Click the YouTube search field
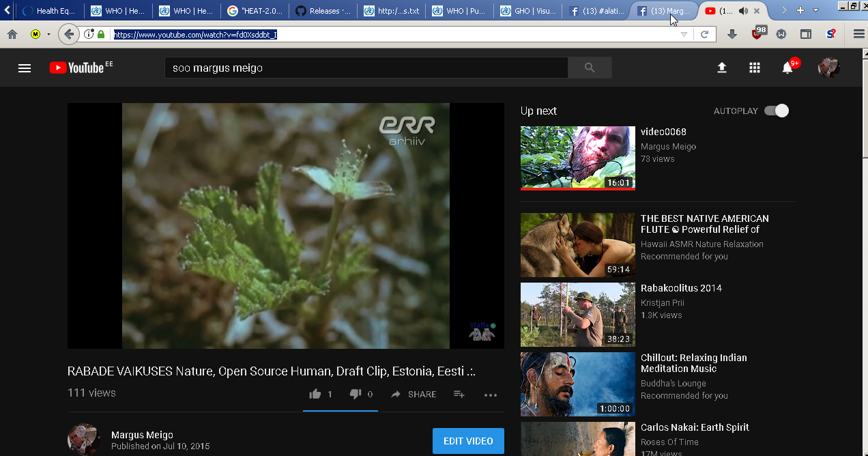This screenshot has width=868, height=456. click(x=366, y=68)
